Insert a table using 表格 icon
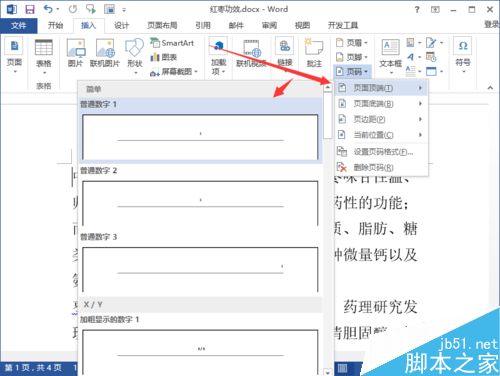 click(x=44, y=47)
